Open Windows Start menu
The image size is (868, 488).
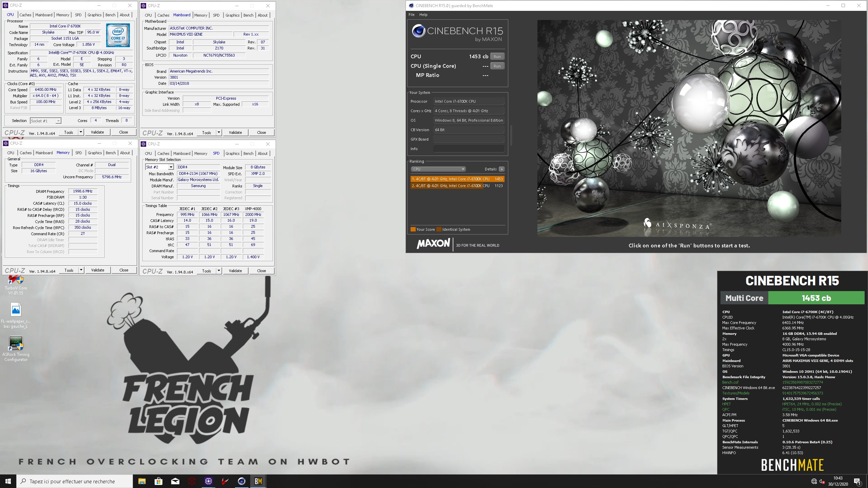coord(8,481)
